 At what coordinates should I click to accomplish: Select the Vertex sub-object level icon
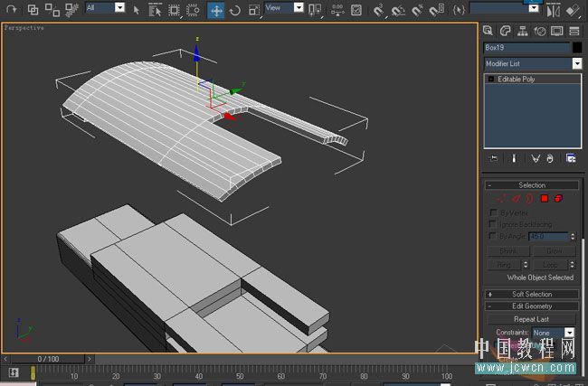(x=500, y=199)
